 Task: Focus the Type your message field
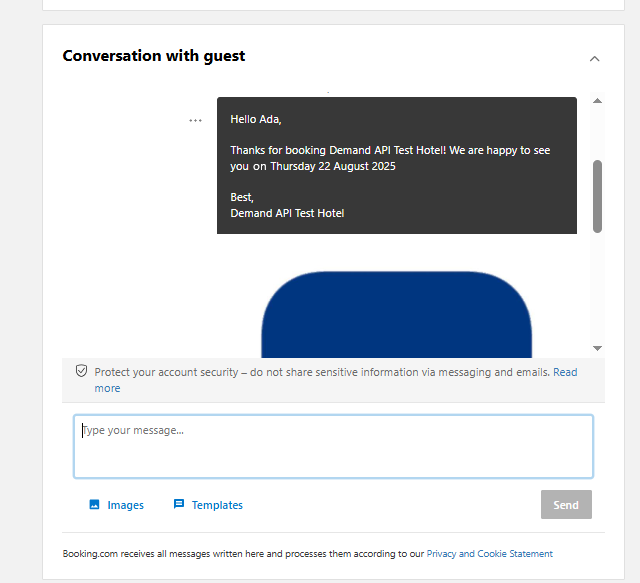pos(333,446)
